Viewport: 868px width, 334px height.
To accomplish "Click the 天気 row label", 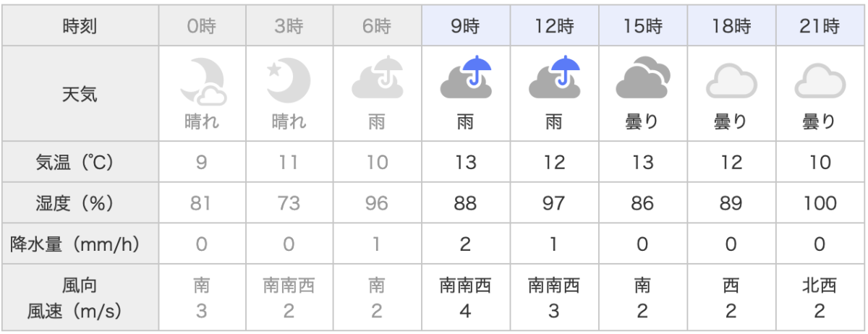I will pyautogui.click(x=80, y=94).
